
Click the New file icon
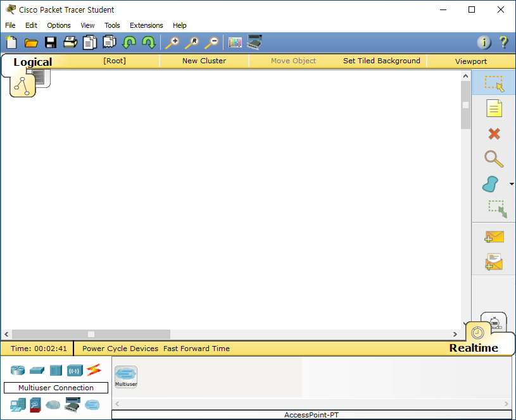(x=11, y=43)
